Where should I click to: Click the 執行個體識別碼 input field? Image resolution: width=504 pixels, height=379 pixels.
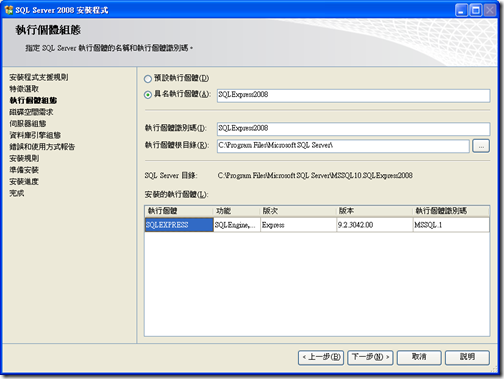(x=353, y=129)
